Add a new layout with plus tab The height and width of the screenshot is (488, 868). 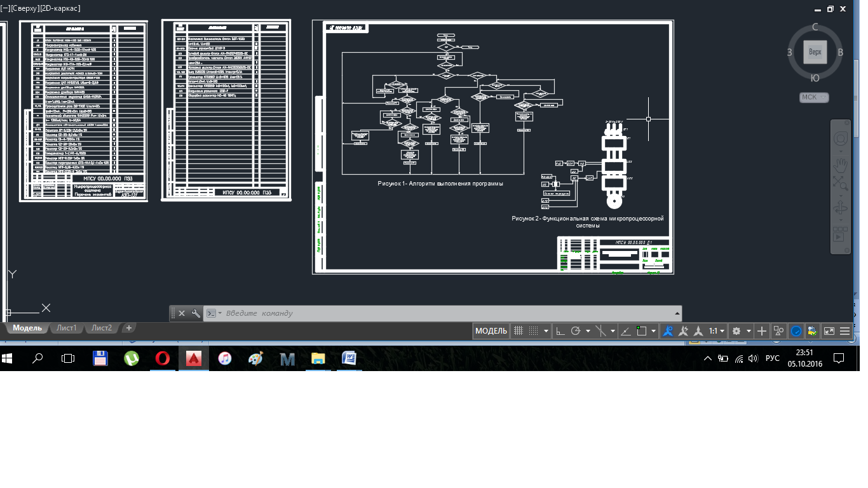[129, 328]
